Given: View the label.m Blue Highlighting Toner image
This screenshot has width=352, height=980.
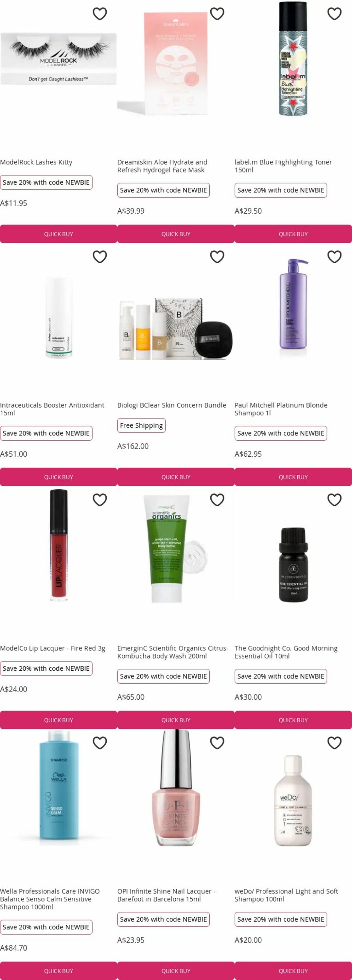Looking at the screenshot, I should coord(293,59).
